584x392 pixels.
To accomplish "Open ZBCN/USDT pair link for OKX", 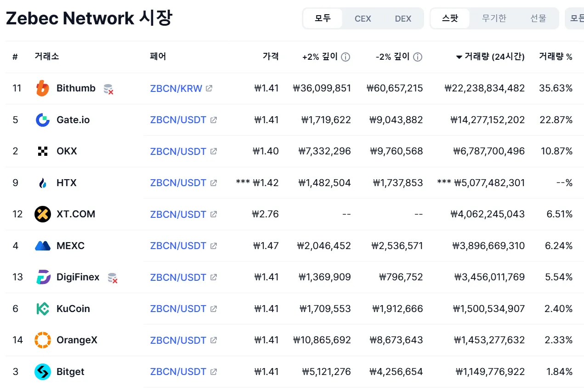I will 178,151.
